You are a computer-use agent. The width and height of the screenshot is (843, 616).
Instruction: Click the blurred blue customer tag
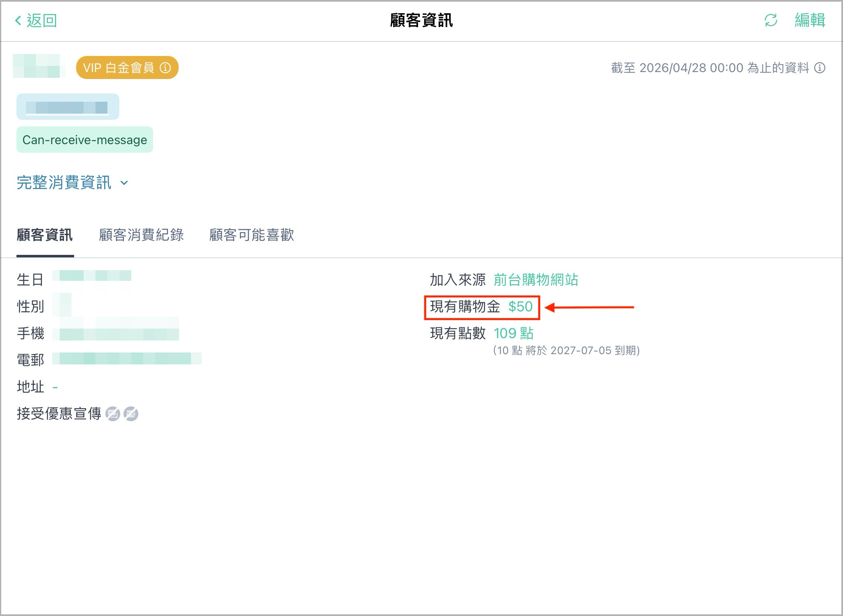pyautogui.click(x=68, y=107)
